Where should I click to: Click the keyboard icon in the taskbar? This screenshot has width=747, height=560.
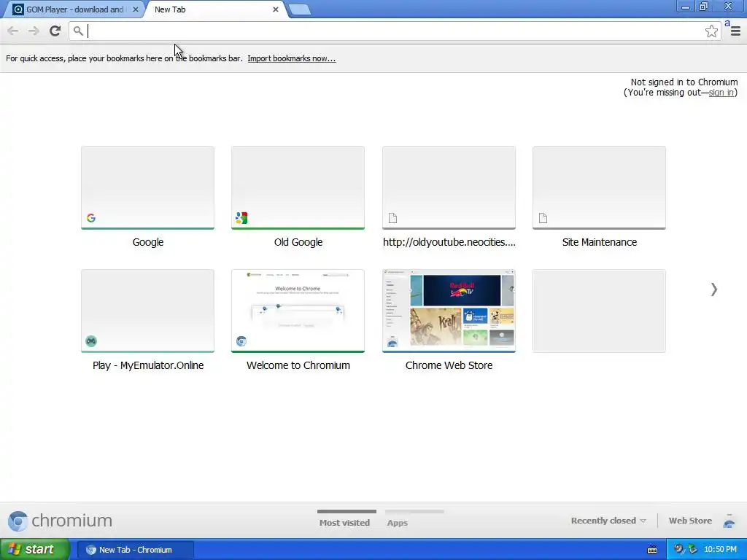pos(652,550)
